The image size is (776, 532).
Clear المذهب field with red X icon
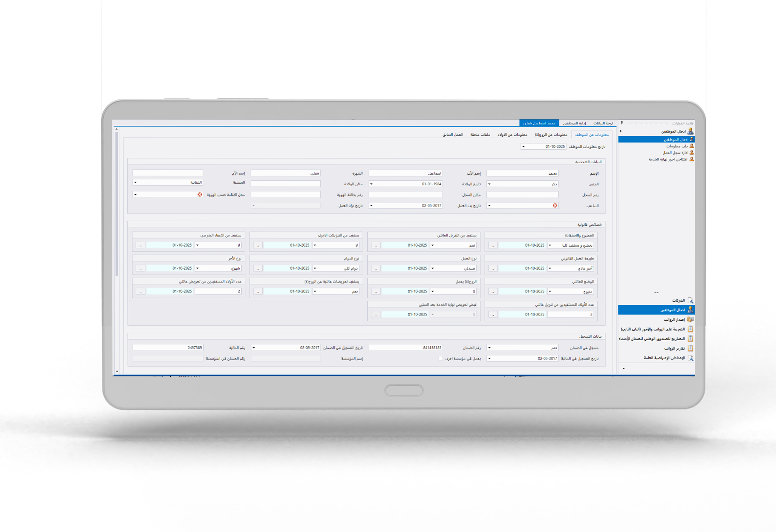point(555,205)
